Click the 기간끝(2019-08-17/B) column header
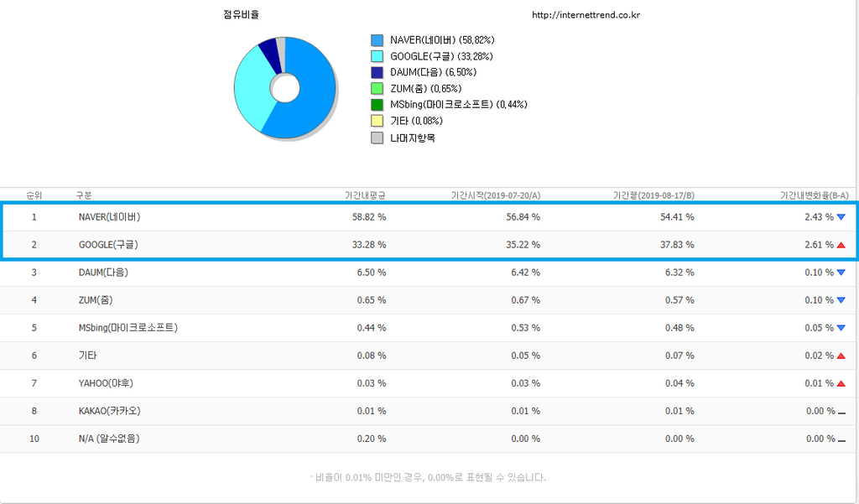Viewport: 859px width, 504px height. [653, 195]
